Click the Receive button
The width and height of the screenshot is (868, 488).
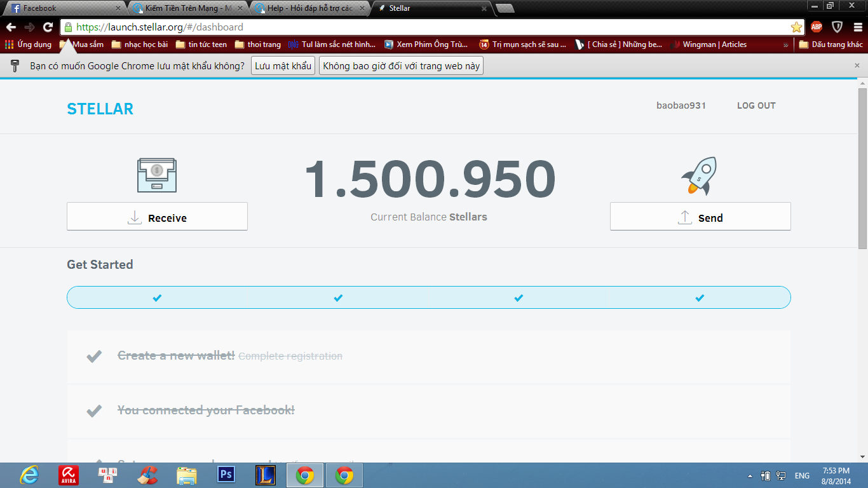point(157,217)
